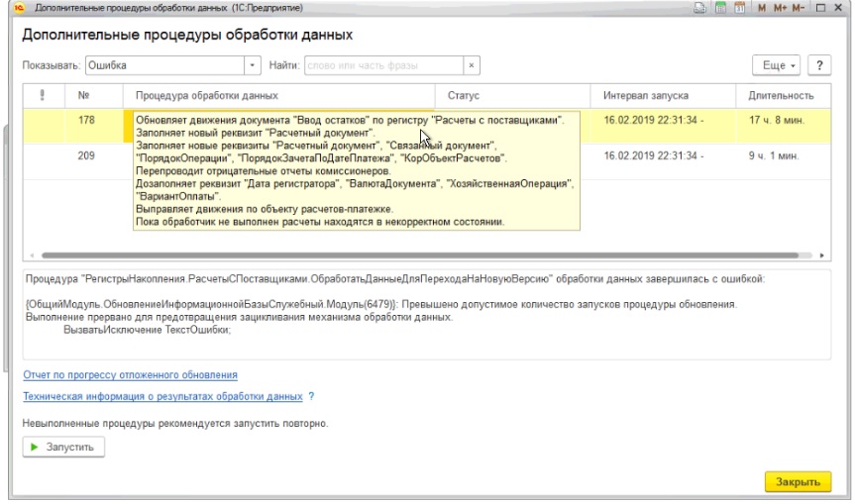Image resolution: width=855 pixels, height=504 pixels.
Task: Open Отчет по прогрессу отложенного обновления link
Action: coord(130,375)
